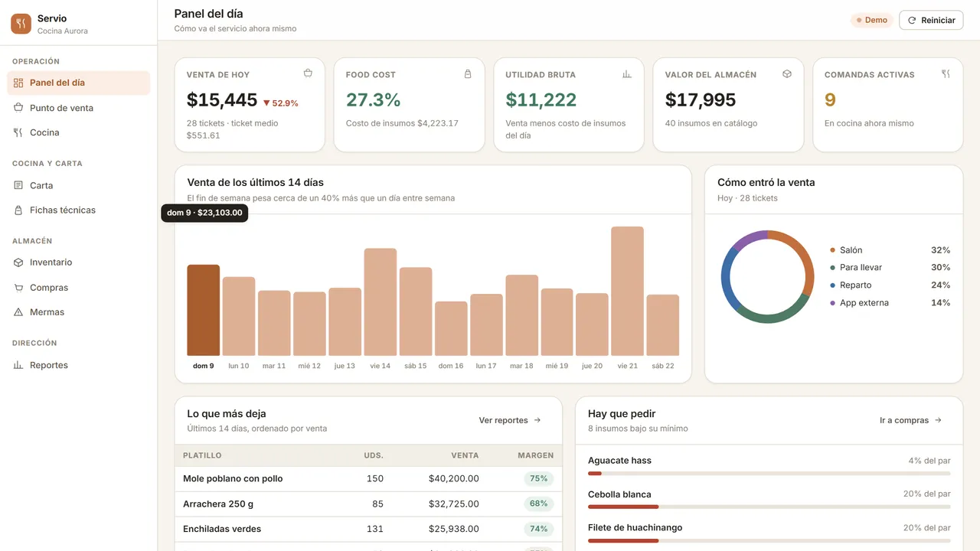This screenshot has height=551, width=980.
Task: Click the 52.9% decrease indicator
Action: [280, 103]
